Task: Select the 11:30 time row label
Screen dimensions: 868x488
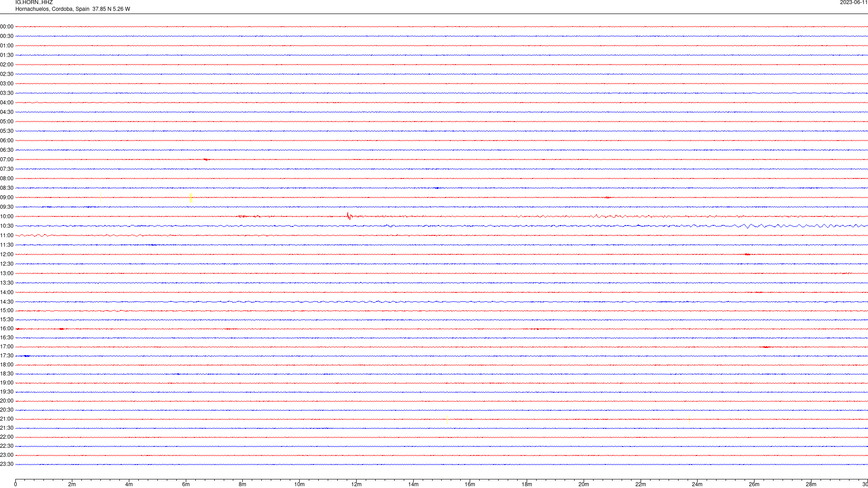Action: click(7, 245)
